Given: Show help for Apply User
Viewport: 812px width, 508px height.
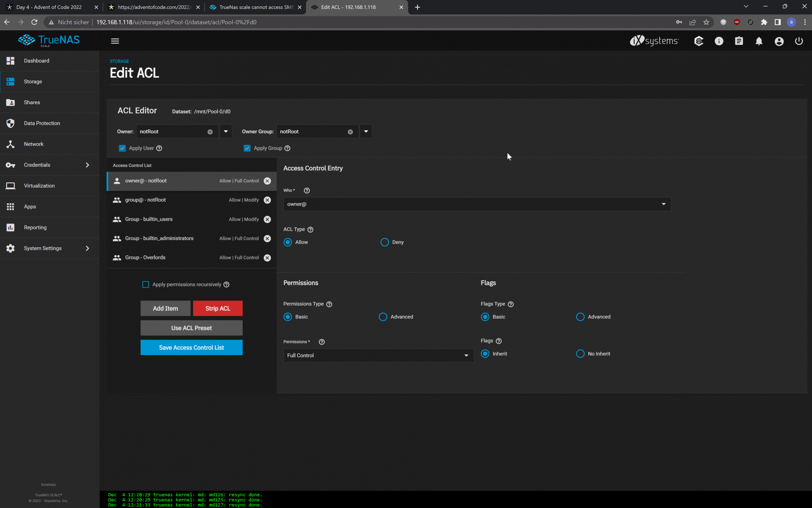Looking at the screenshot, I should click(159, 148).
